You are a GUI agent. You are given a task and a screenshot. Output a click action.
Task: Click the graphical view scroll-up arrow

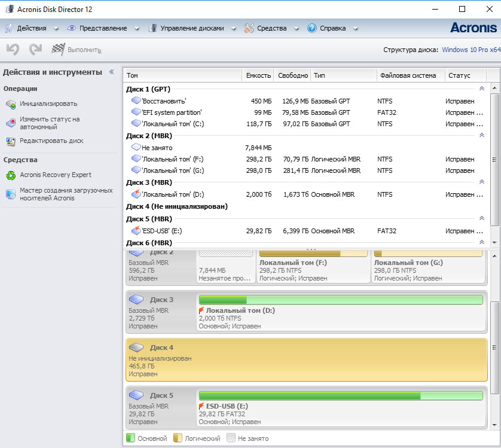pyautogui.click(x=494, y=256)
